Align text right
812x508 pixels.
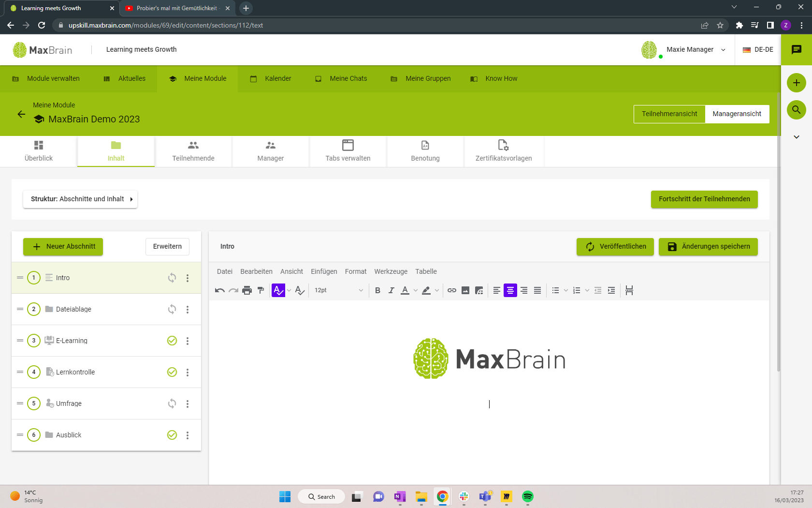[x=524, y=290]
